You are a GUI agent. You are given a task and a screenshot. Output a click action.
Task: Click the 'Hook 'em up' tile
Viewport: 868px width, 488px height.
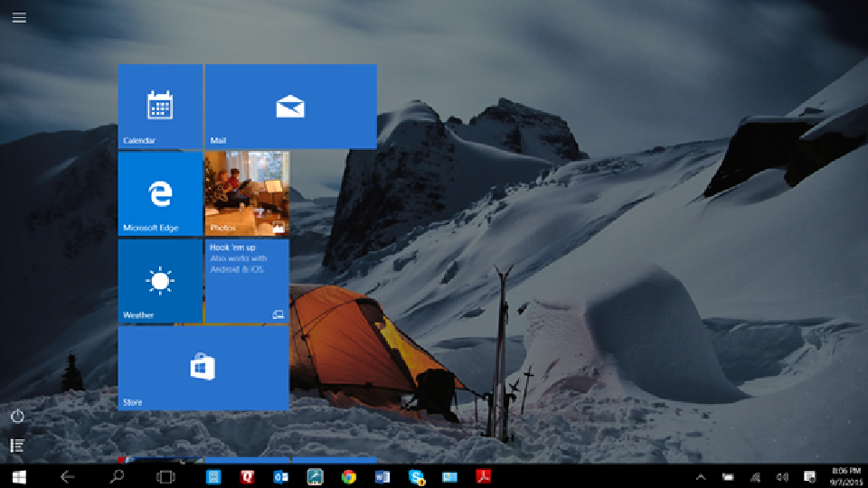point(247,281)
